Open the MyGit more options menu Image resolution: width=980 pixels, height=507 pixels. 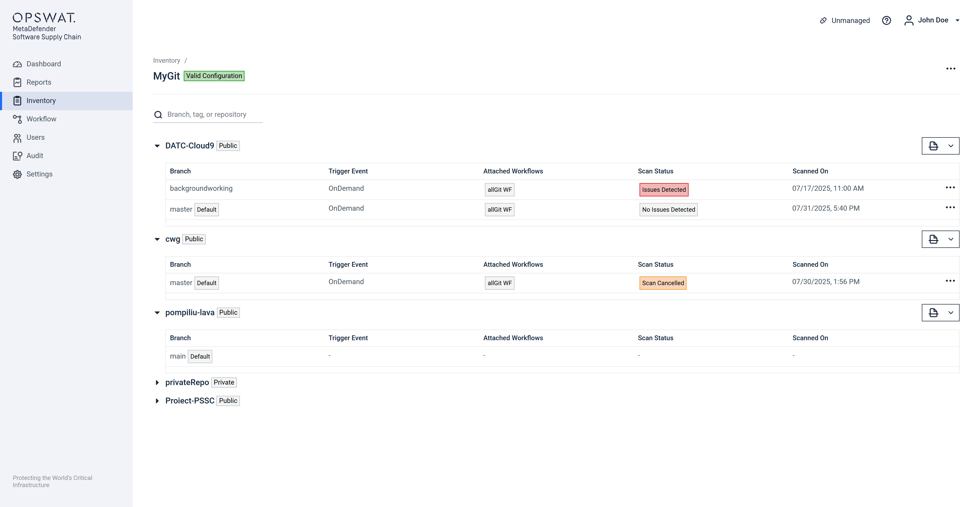tap(950, 69)
